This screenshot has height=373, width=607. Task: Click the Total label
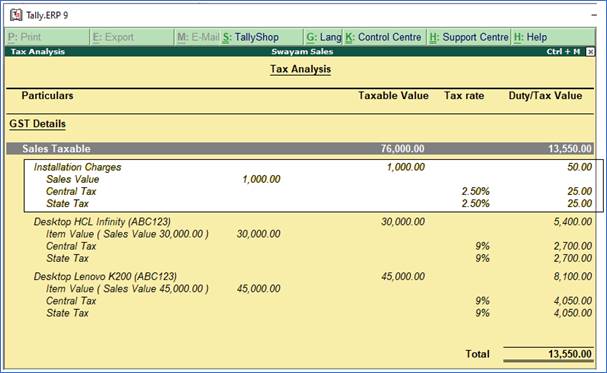(477, 354)
